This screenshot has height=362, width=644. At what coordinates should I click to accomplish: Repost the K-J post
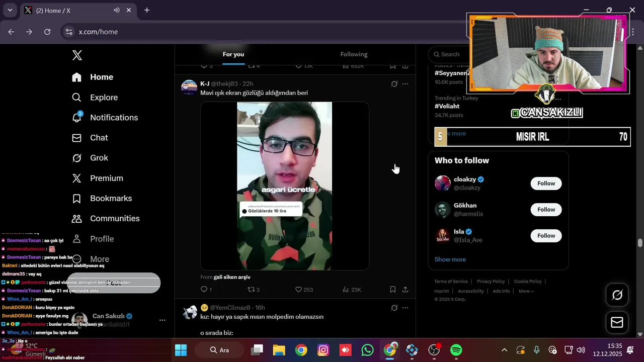click(254, 289)
